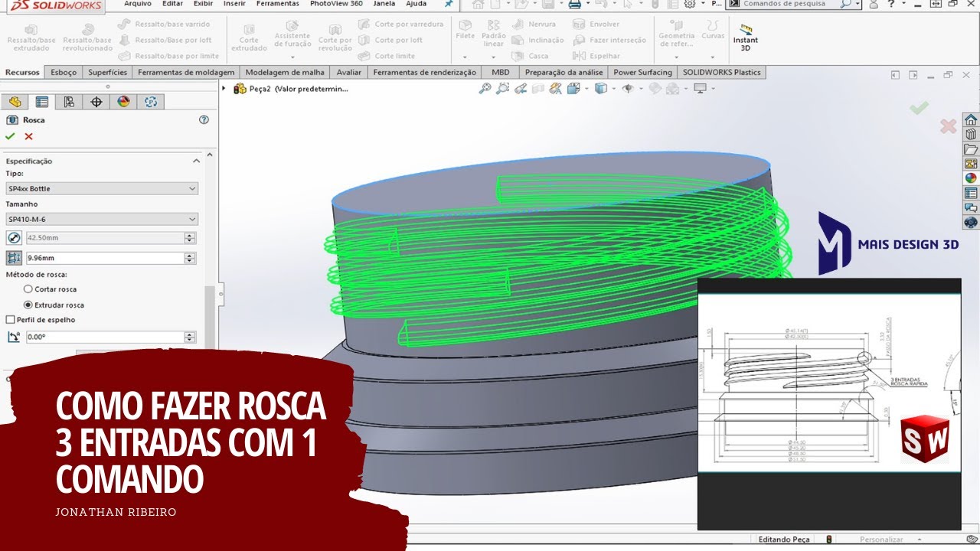
Task: Open Appearances color ball in task pane
Action: [971, 178]
